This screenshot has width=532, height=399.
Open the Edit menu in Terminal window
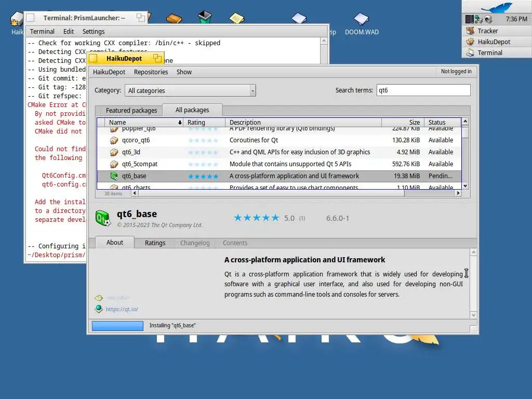69,32
